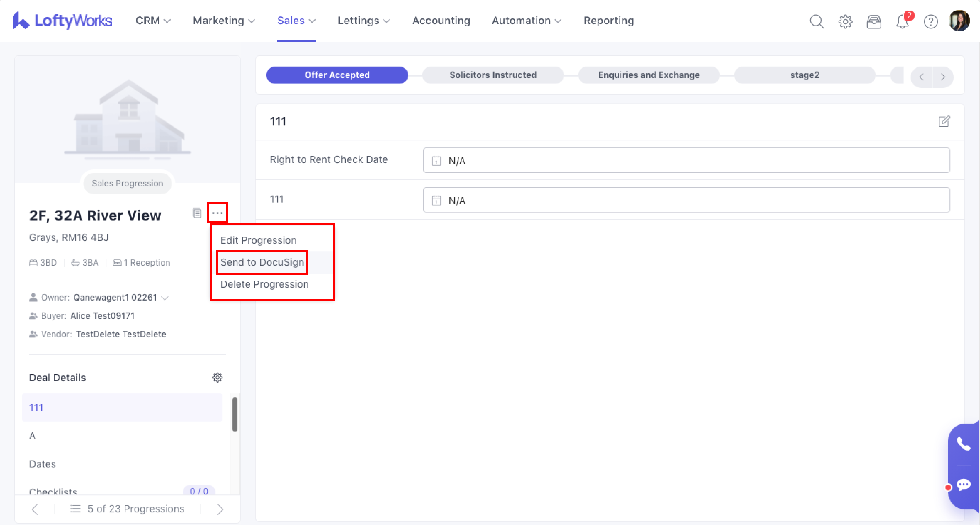Viewport: 980px width, 525px height.
Task: Open the search magnifier icon
Action: [x=817, y=21]
